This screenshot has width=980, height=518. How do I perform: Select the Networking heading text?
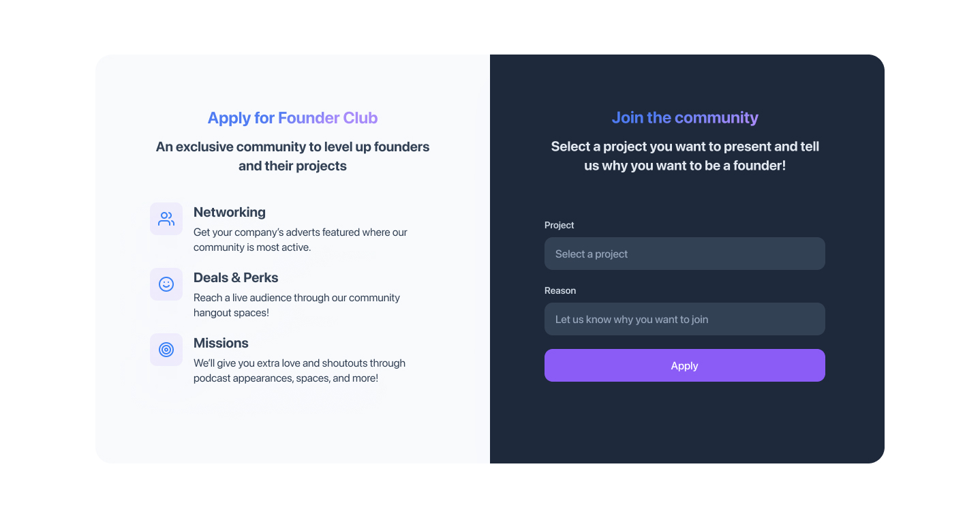click(x=230, y=212)
